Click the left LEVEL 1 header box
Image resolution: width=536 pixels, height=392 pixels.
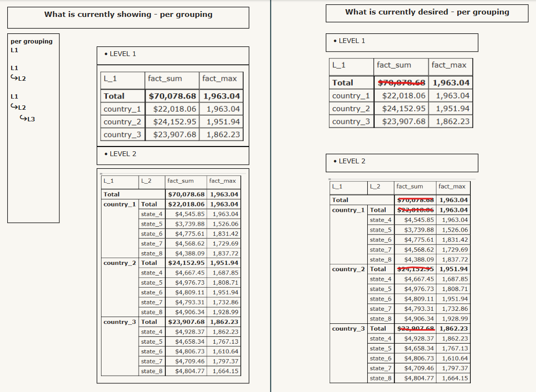173,56
